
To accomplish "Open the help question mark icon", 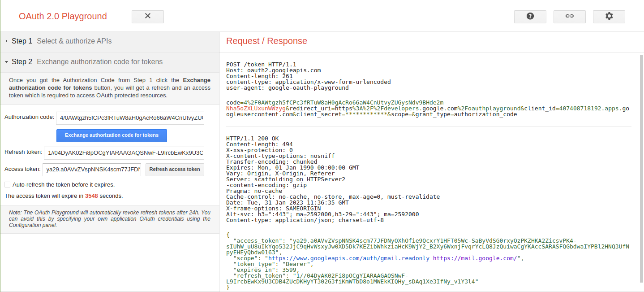I will (x=530, y=17).
